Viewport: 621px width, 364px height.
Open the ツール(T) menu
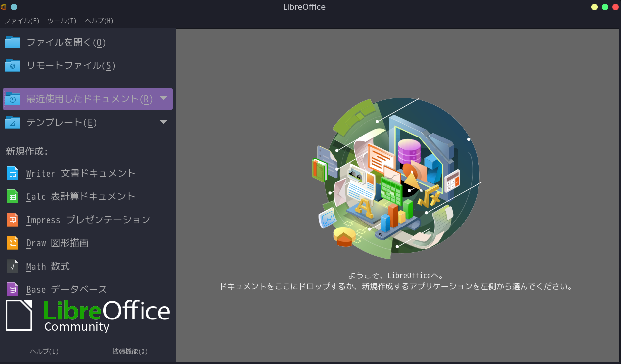point(62,21)
